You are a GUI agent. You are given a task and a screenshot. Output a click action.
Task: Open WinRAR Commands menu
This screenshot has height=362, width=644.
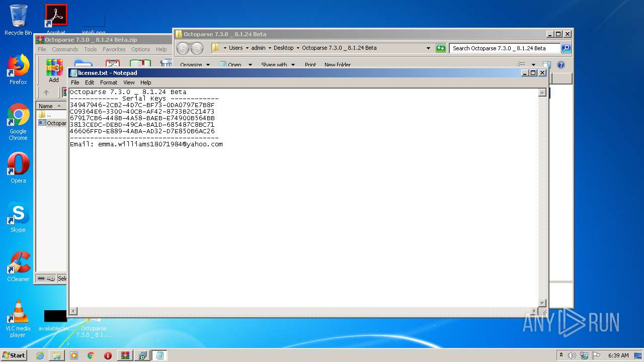[65, 49]
